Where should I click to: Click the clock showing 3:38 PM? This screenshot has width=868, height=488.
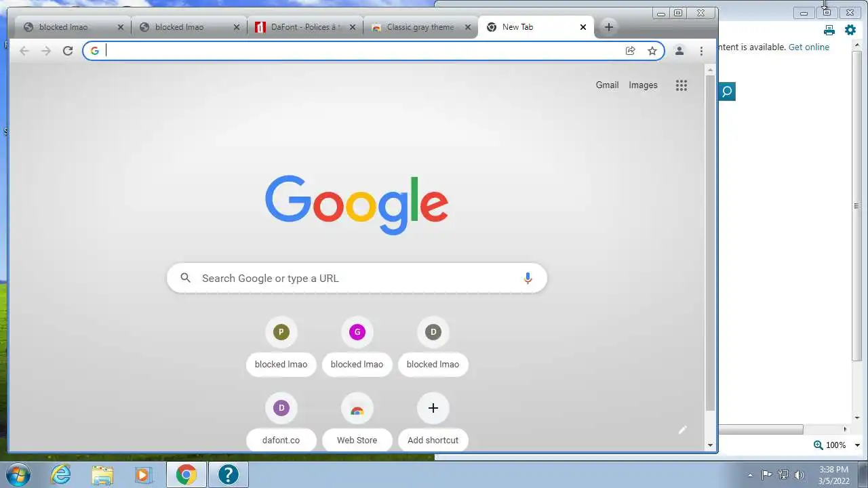(x=833, y=470)
